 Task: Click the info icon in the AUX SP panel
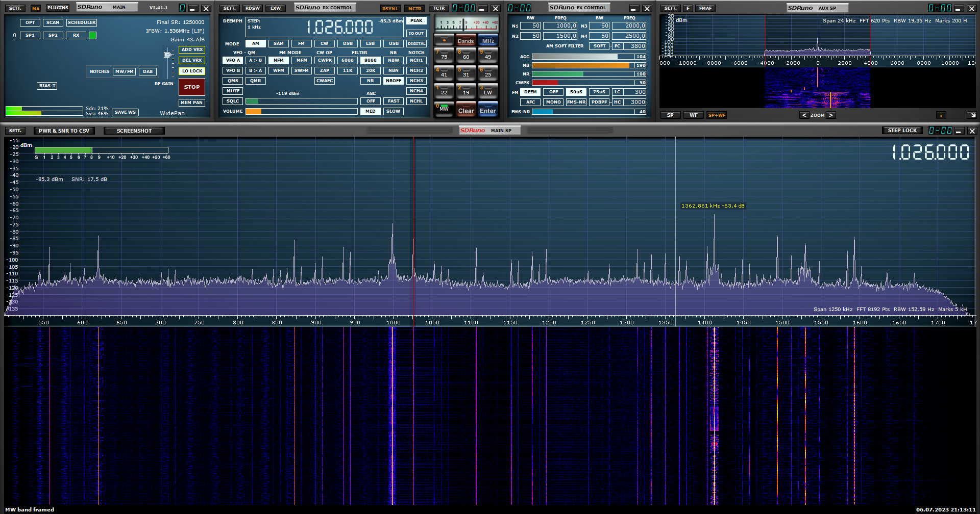(x=940, y=115)
